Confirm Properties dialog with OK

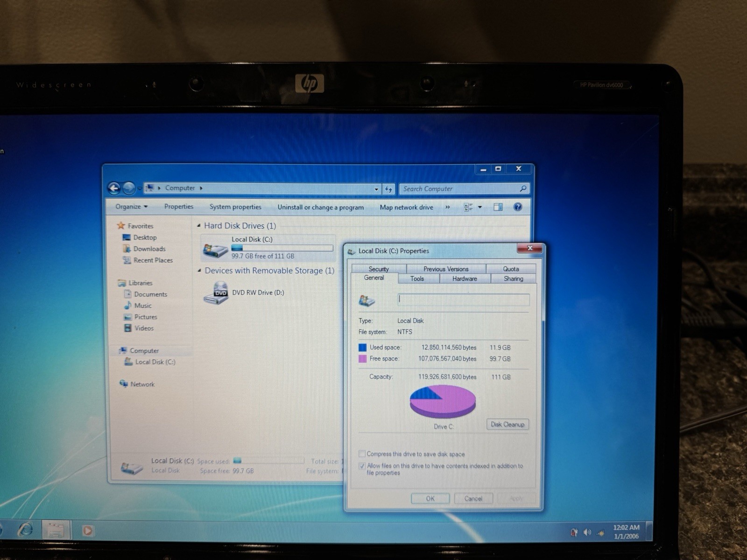(x=430, y=498)
